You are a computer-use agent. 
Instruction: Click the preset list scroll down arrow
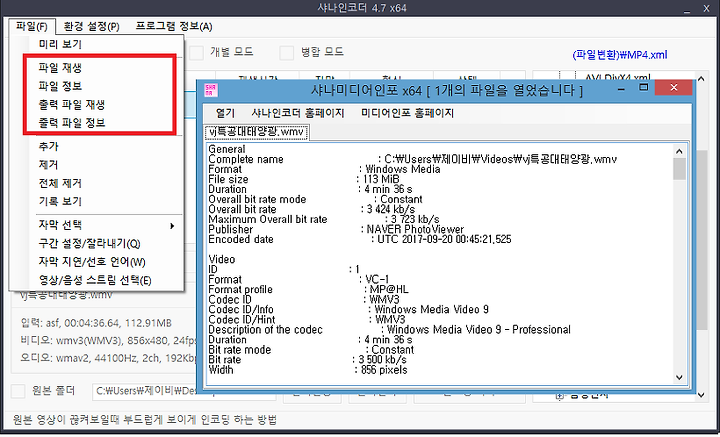pyautogui.click(x=701, y=395)
